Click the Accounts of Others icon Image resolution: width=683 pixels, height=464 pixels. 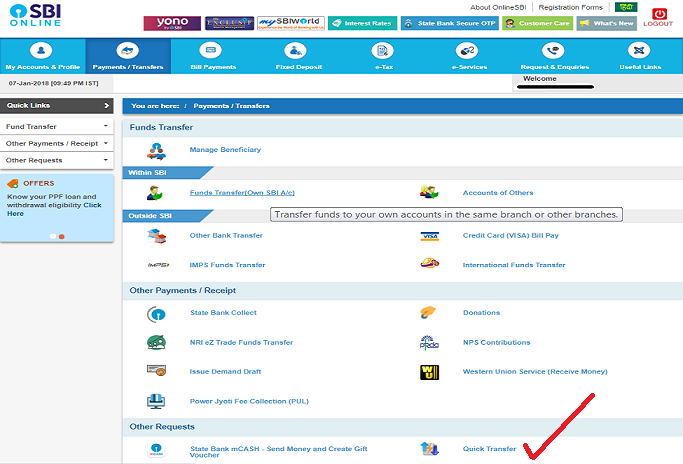tap(429, 192)
